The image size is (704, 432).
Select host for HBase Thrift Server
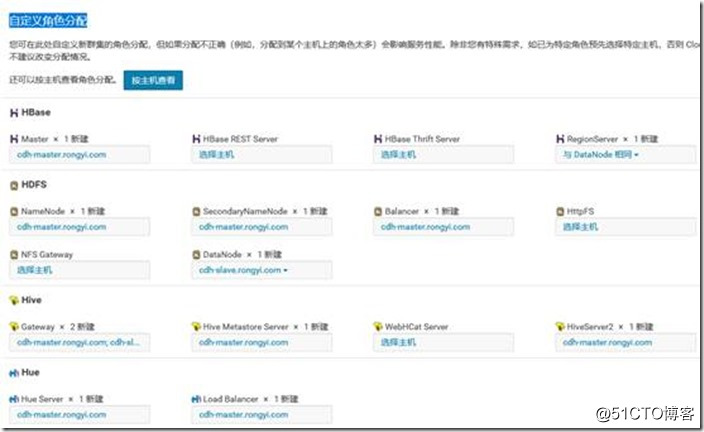pyautogui.click(x=444, y=154)
